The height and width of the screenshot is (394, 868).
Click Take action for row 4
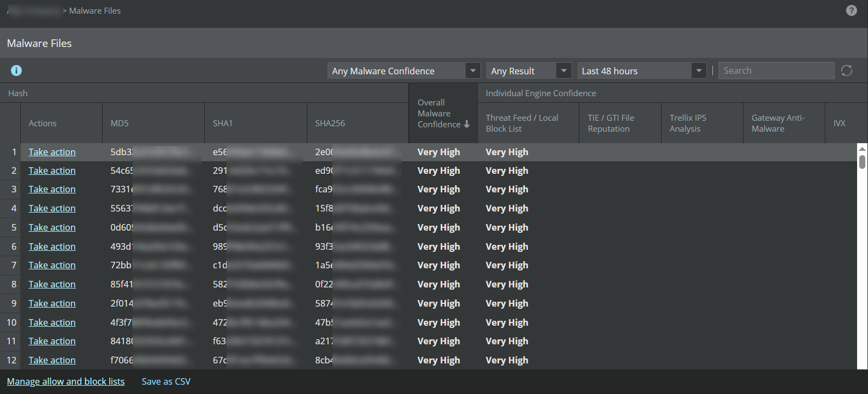[52, 208]
